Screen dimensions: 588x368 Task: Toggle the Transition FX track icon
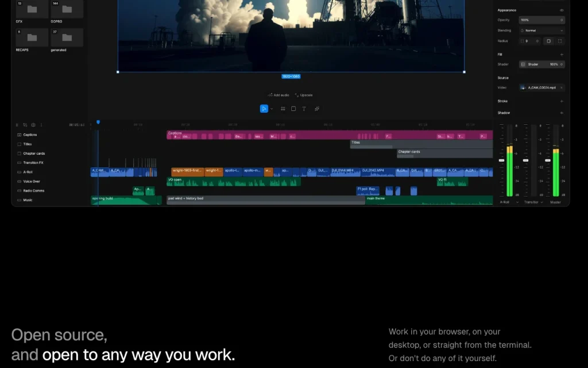pos(19,163)
